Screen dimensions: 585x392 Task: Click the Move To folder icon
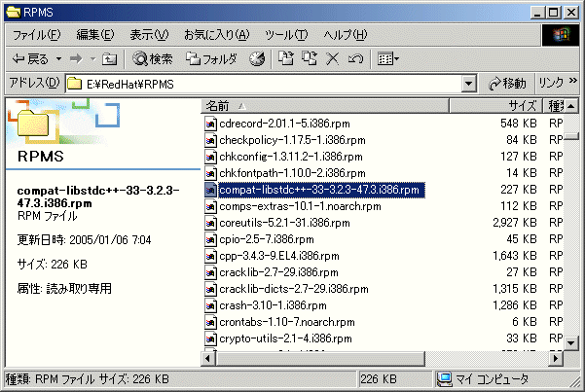click(x=286, y=59)
